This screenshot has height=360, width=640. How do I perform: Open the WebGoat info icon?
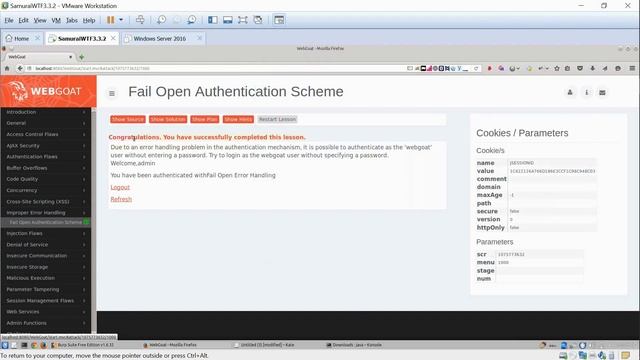[587, 93]
